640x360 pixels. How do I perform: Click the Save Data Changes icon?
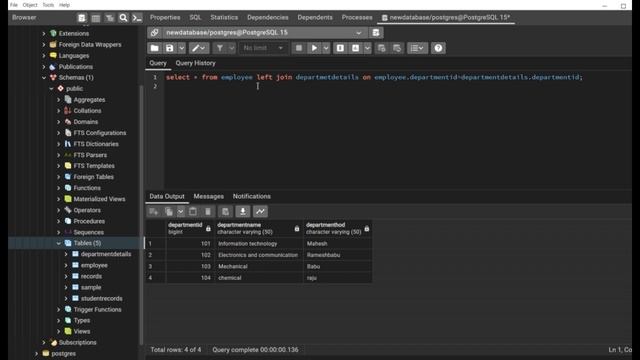point(225,211)
